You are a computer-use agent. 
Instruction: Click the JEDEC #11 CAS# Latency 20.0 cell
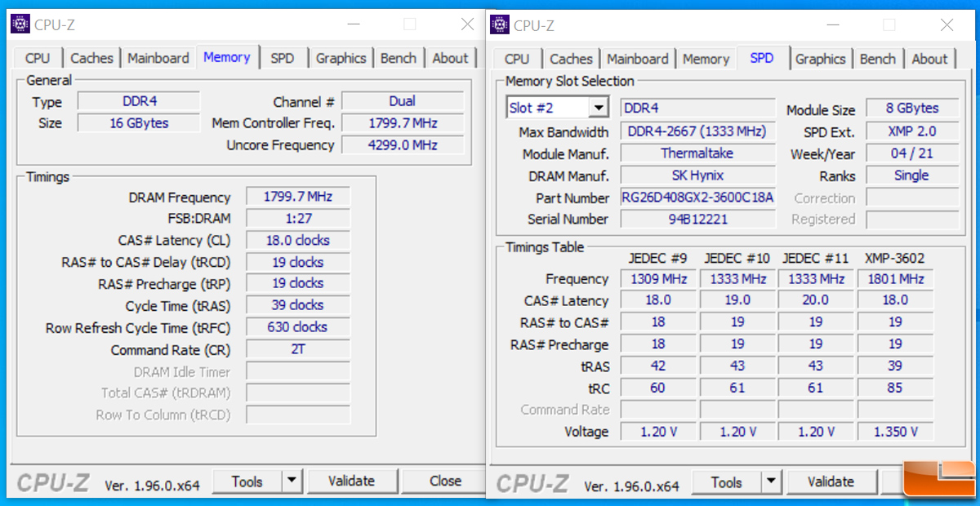(x=816, y=300)
